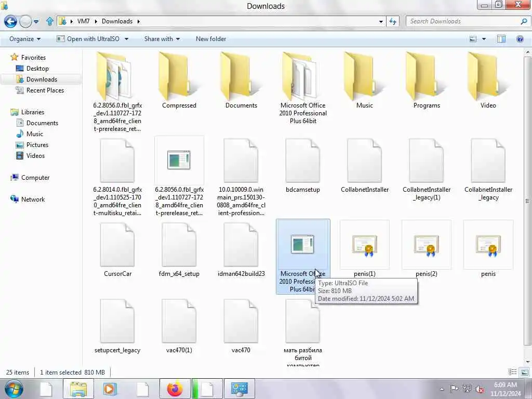This screenshot has height=399, width=532.
Task: Select the CursorCar file
Action: 117,250
